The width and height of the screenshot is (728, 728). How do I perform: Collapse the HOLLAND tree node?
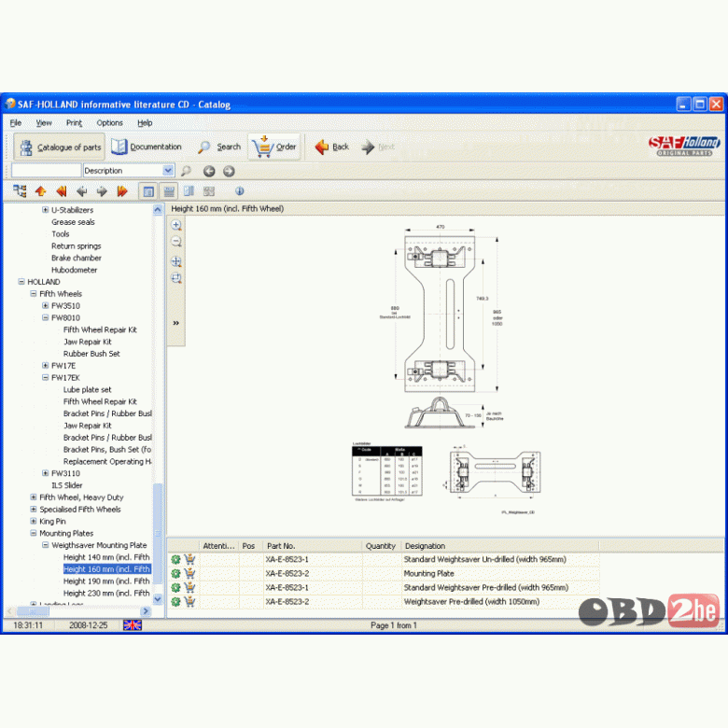(x=21, y=282)
